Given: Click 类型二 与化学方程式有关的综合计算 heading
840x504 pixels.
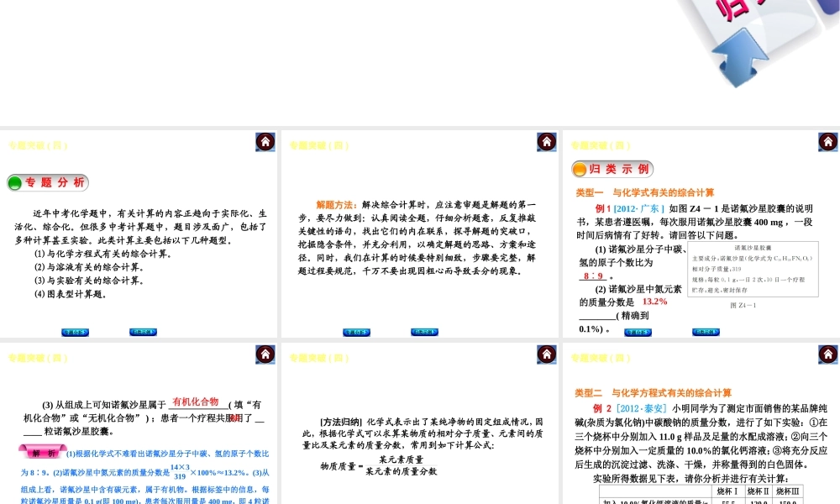Looking at the screenshot, I should pos(653,392).
